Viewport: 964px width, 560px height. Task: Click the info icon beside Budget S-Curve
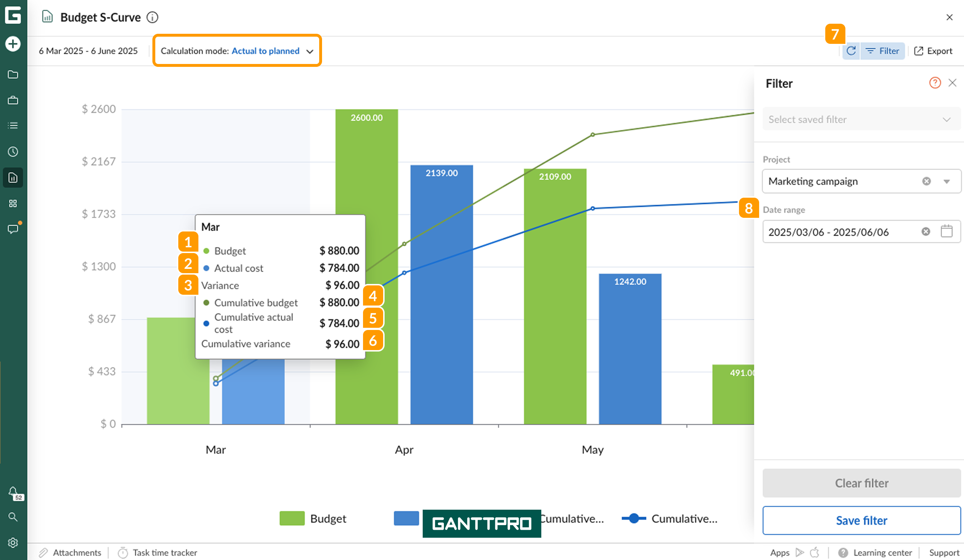(x=152, y=18)
